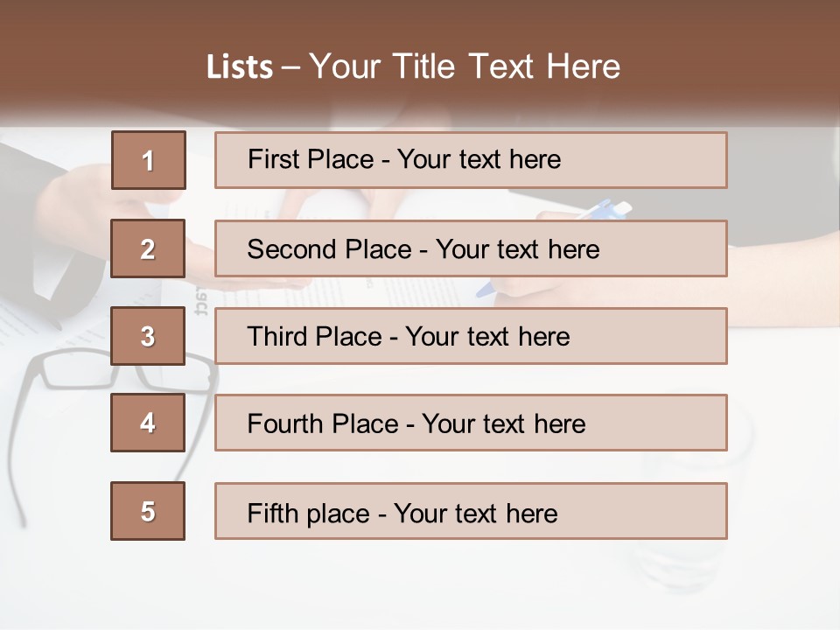Click the bold word Lists in title
840x630 pixels.
(x=240, y=67)
